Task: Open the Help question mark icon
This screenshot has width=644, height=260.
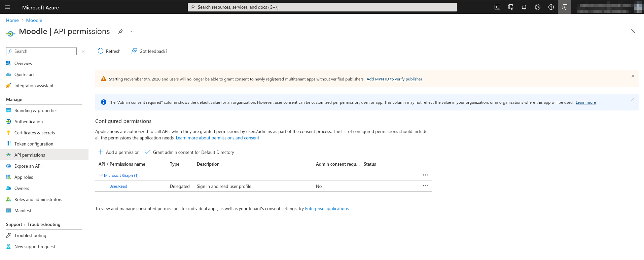Action: pos(551,7)
